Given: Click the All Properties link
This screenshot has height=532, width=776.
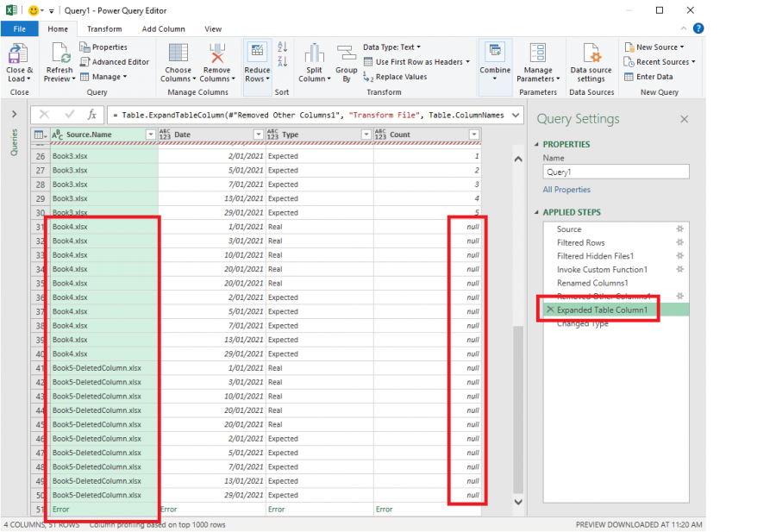Looking at the screenshot, I should click(566, 190).
